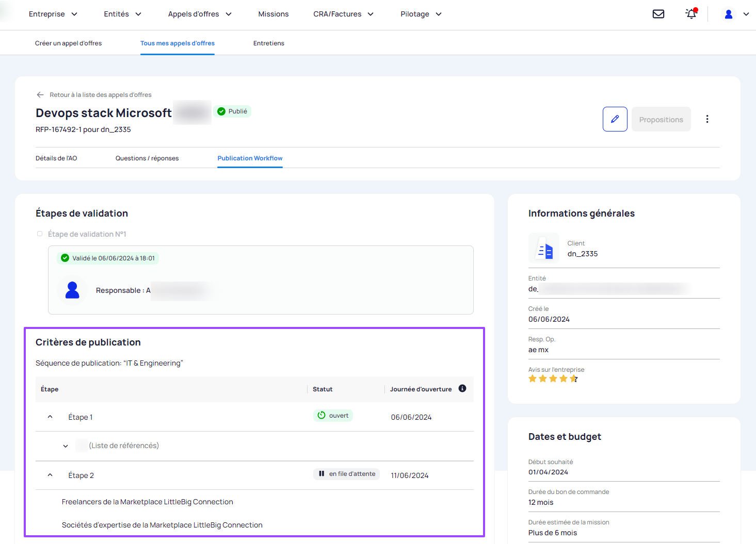The image size is (756, 544).
Task: Click the validated check icon for 06/06/2024
Action: pos(65,258)
